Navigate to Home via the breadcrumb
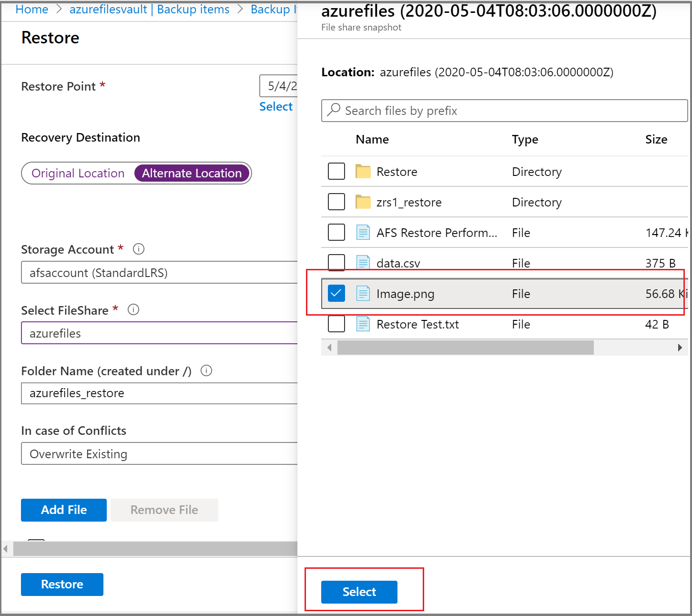This screenshot has width=692, height=616. (31, 9)
